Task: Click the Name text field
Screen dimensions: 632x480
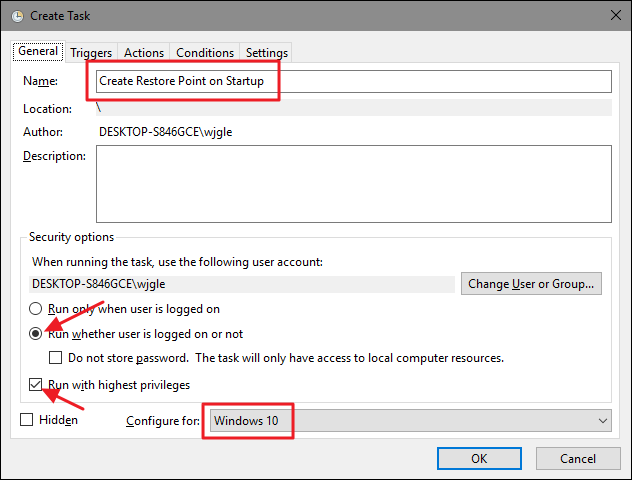Action: pyautogui.click(x=353, y=81)
